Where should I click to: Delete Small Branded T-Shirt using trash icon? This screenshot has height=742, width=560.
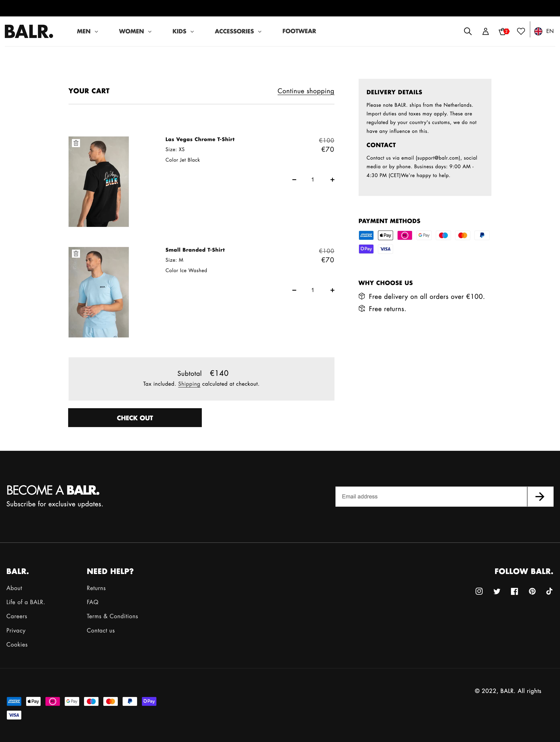click(x=76, y=254)
